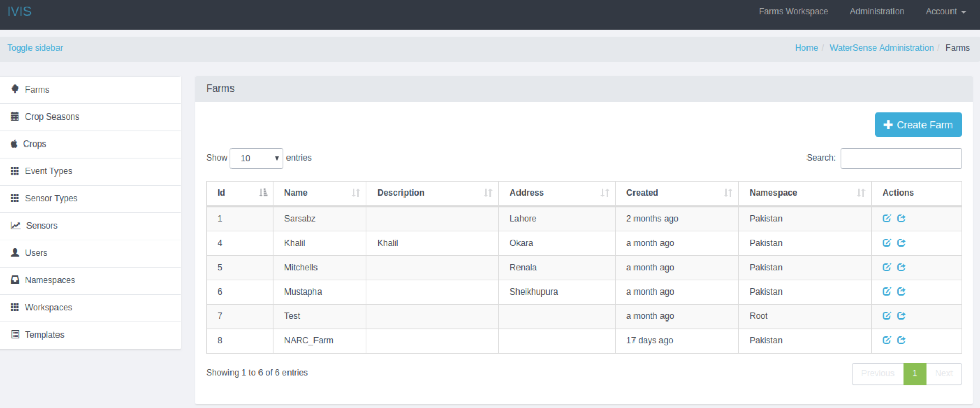Viewport: 980px width, 408px height.
Task: Click the share icon for NARC_Farm row
Action: tap(901, 340)
